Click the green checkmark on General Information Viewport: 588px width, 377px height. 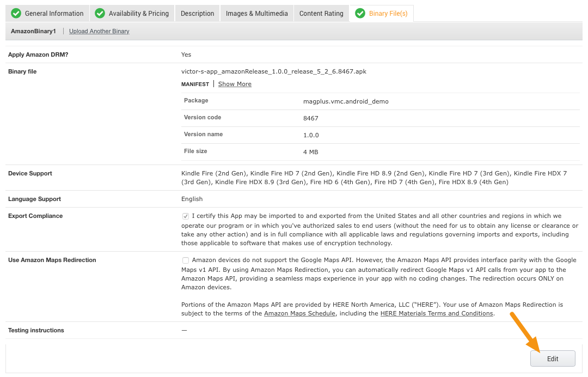(16, 14)
